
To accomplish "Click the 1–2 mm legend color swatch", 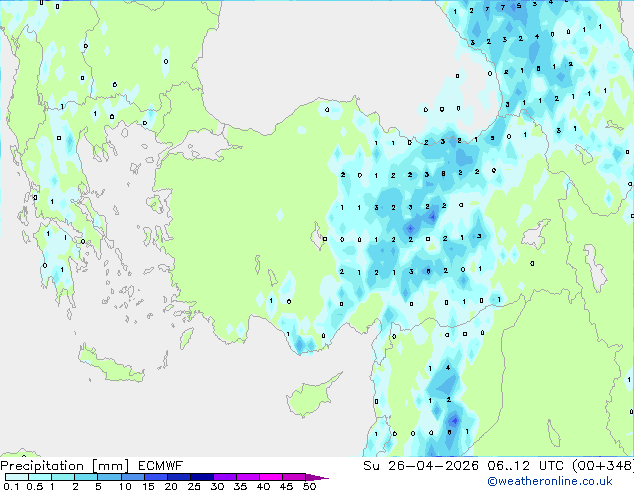I will pyautogui.click(x=63, y=477).
